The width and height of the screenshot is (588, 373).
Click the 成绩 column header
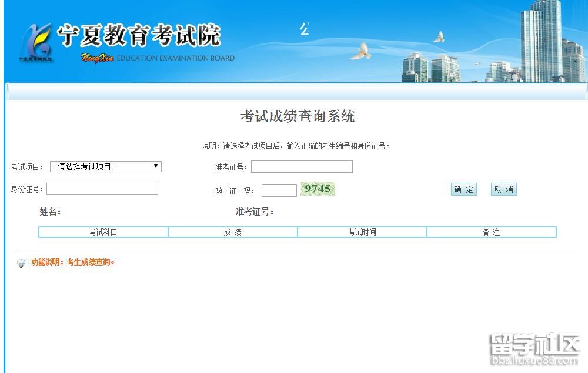point(233,233)
